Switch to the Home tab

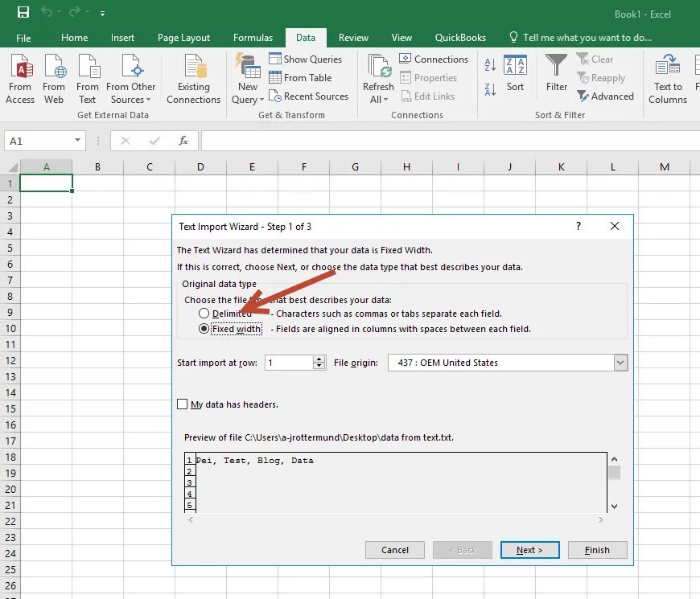[75, 38]
